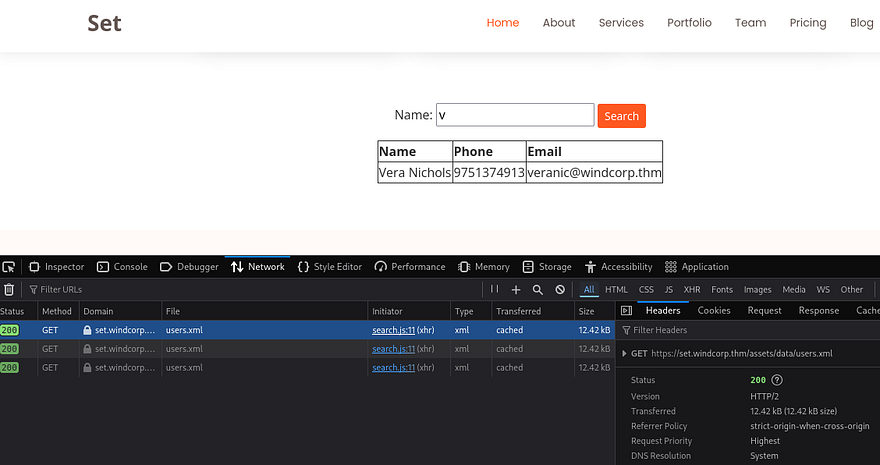Toggle the network details pane icon
The height and width of the screenshot is (465, 880).
coord(626,311)
